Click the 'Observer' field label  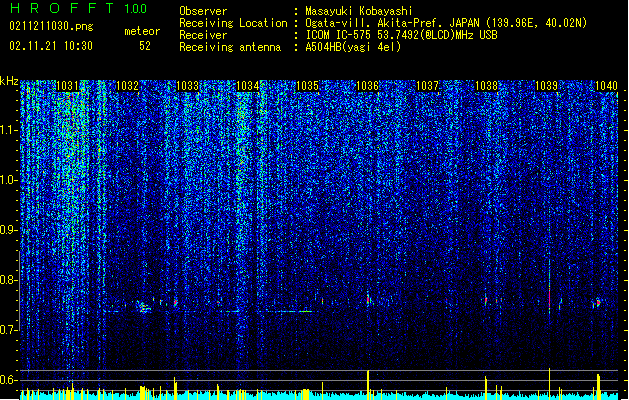tap(203, 11)
